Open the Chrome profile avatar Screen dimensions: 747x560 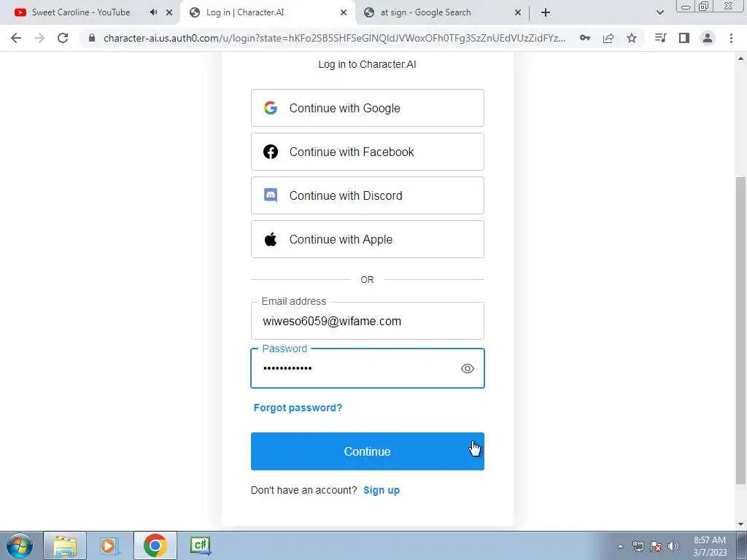[x=708, y=38]
